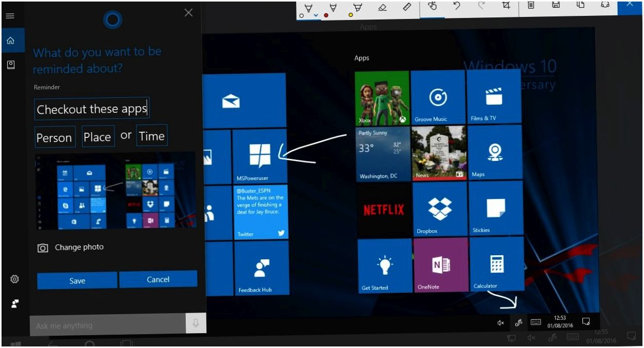Open the News tile
Screen dimensions: 644x348
(x=439, y=153)
